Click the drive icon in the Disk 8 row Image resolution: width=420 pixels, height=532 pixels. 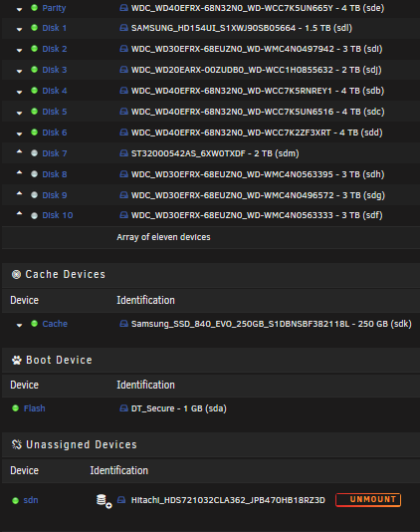tap(123, 174)
